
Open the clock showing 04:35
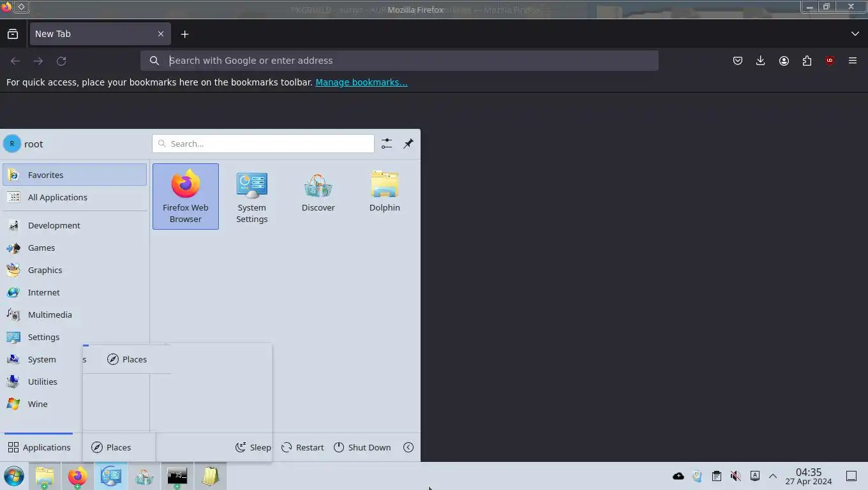809,476
